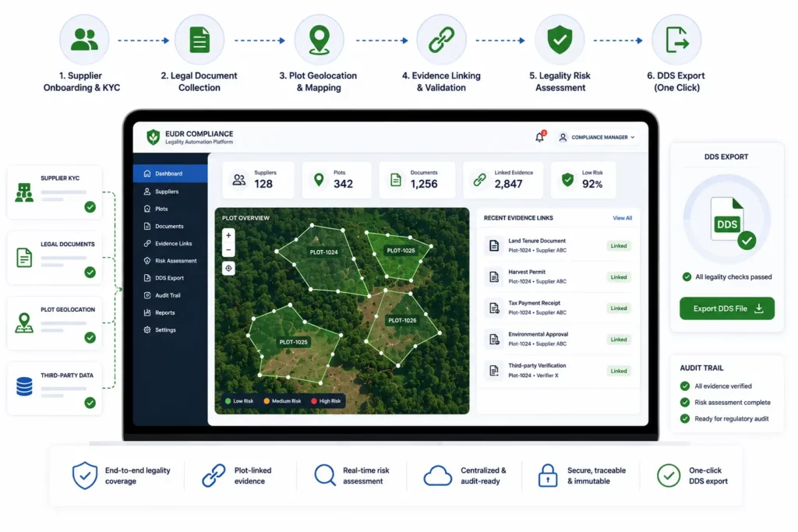Click the Third-Party Data database icon
798x532 pixels.
(x=24, y=386)
